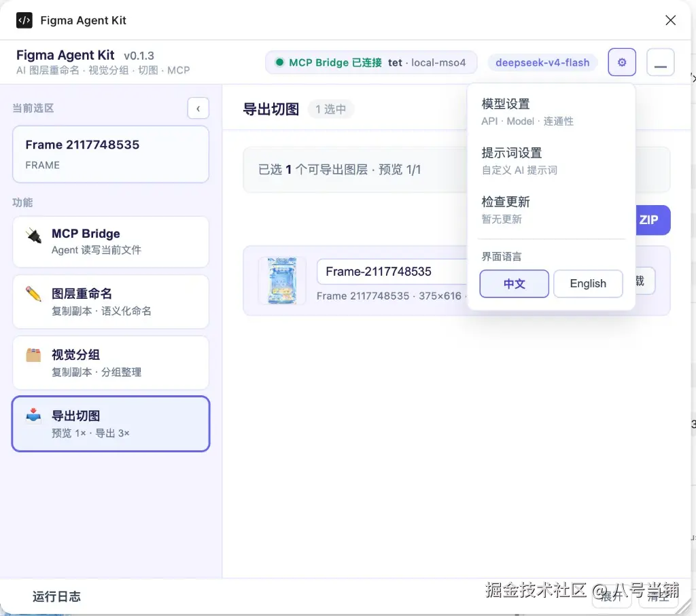Click the Frame 2117748535 · 375×616 details text
This screenshot has width=696, height=616.
[389, 296]
